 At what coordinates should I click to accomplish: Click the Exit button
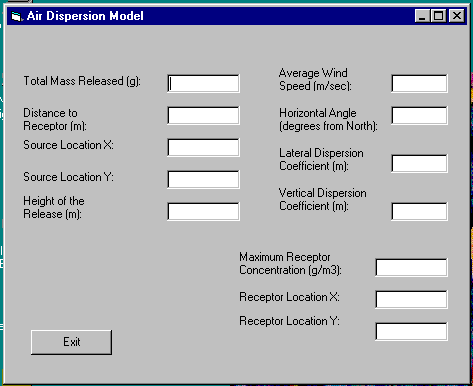pyautogui.click(x=71, y=342)
